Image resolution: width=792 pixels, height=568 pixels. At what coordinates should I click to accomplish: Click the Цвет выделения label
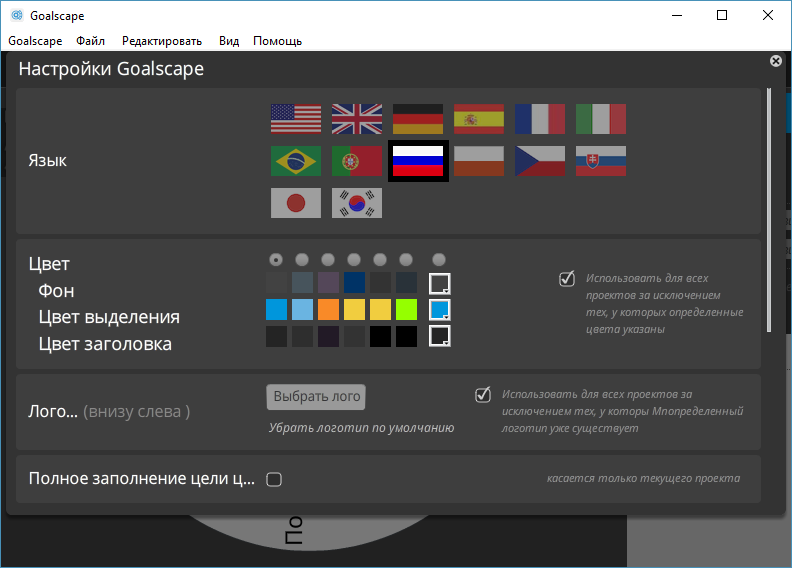109,317
